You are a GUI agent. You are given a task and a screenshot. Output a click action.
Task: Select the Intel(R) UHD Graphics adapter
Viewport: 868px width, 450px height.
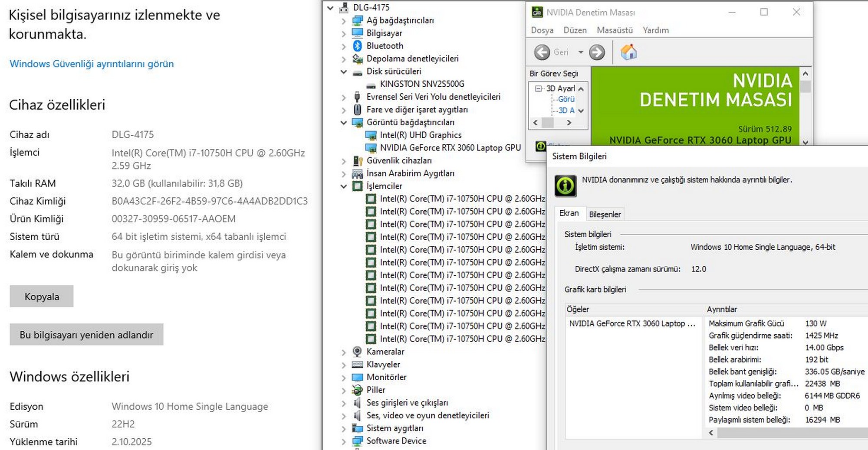point(420,135)
